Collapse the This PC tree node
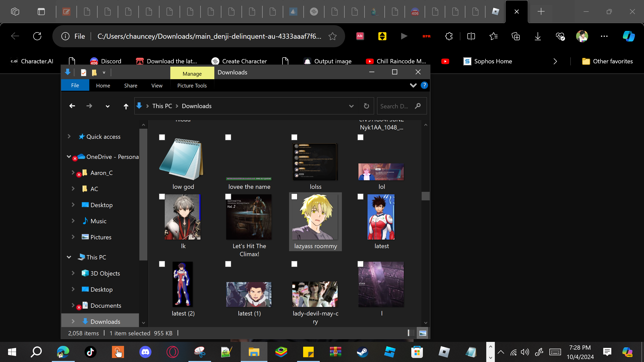The image size is (644, 362). [69, 257]
